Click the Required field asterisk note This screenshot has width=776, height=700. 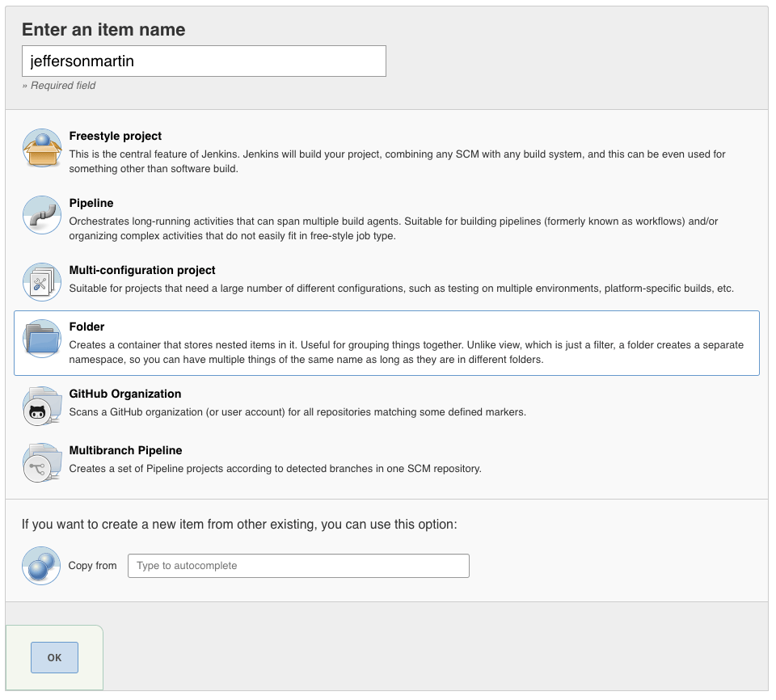[x=58, y=85]
